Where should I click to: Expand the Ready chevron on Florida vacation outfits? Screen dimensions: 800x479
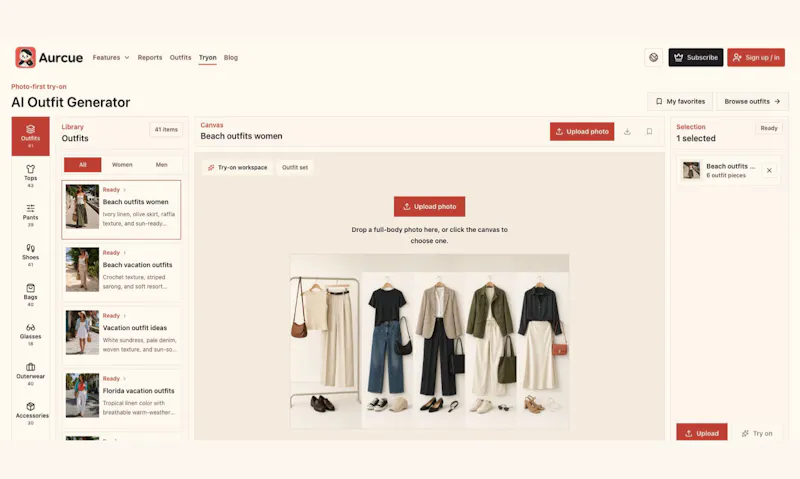click(124, 379)
